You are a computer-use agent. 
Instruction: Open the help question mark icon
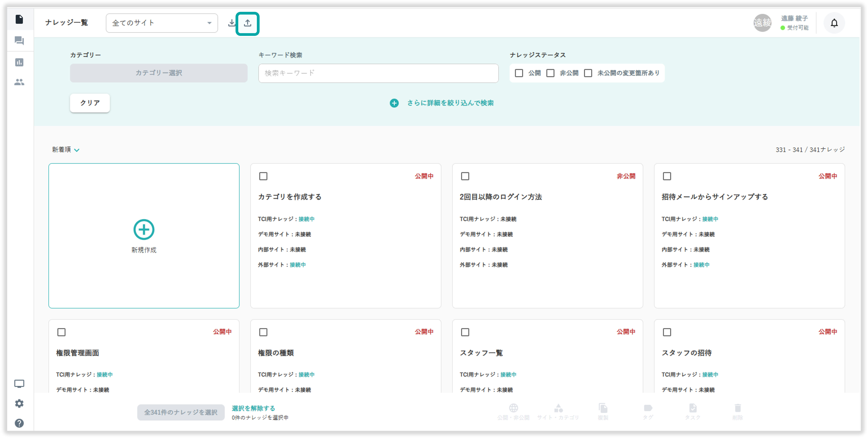[19, 423]
